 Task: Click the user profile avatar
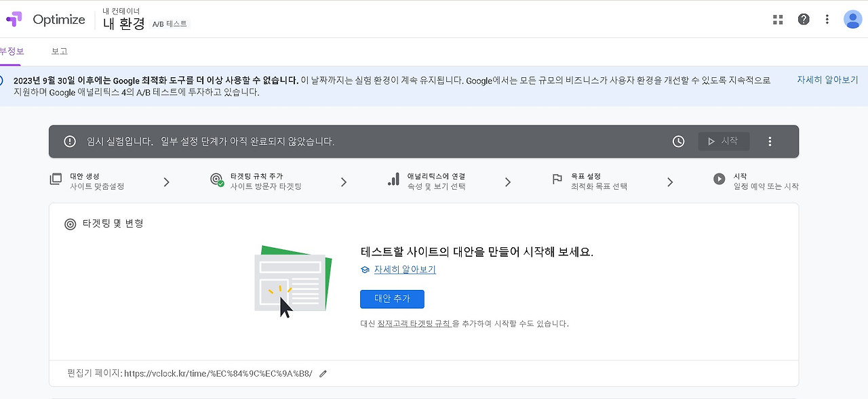point(852,18)
